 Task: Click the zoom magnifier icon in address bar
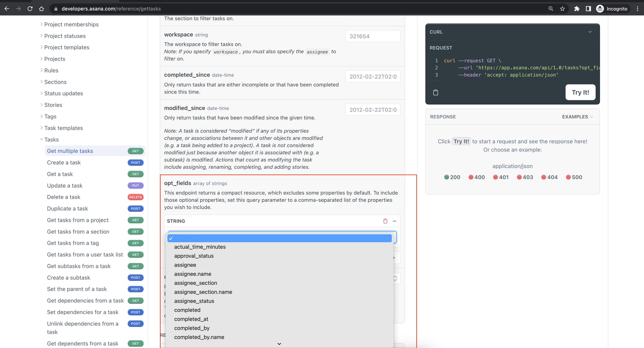click(x=550, y=9)
